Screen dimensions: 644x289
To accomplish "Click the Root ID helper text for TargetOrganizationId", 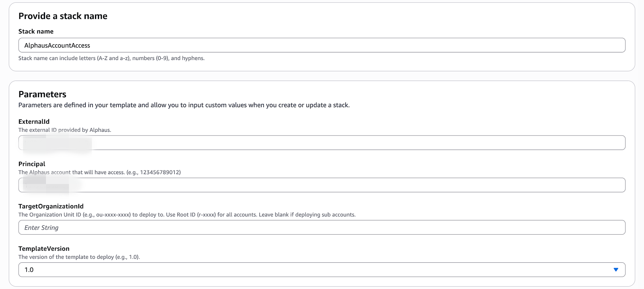I will [187, 215].
